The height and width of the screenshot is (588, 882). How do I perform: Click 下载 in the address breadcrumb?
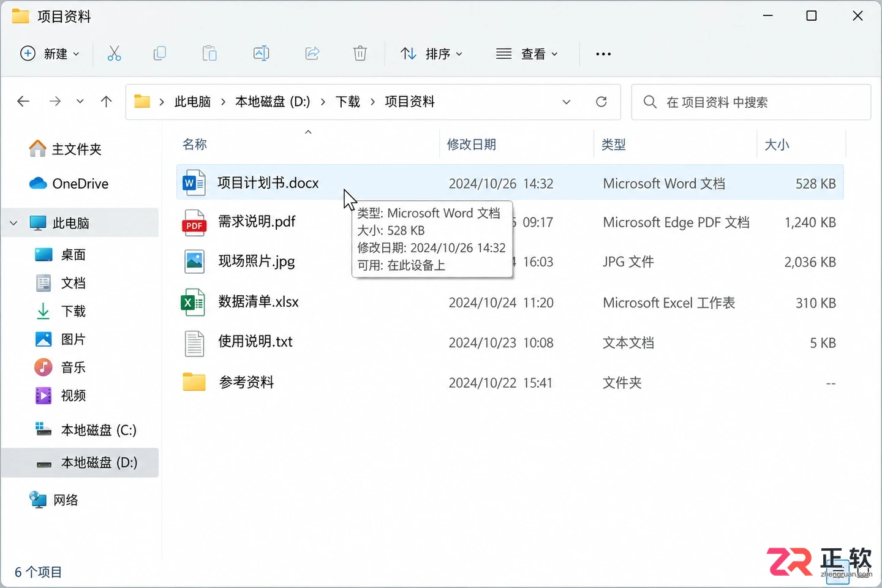pos(348,102)
